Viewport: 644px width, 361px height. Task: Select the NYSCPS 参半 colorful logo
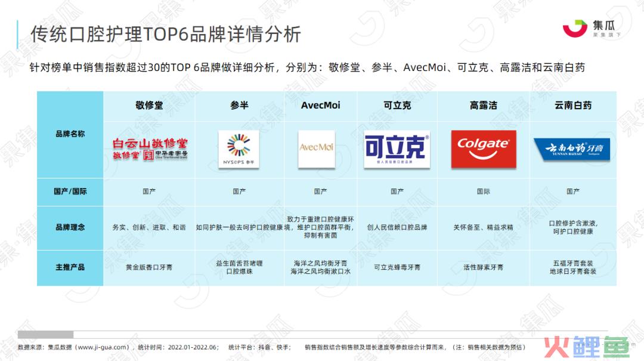pyautogui.click(x=239, y=149)
